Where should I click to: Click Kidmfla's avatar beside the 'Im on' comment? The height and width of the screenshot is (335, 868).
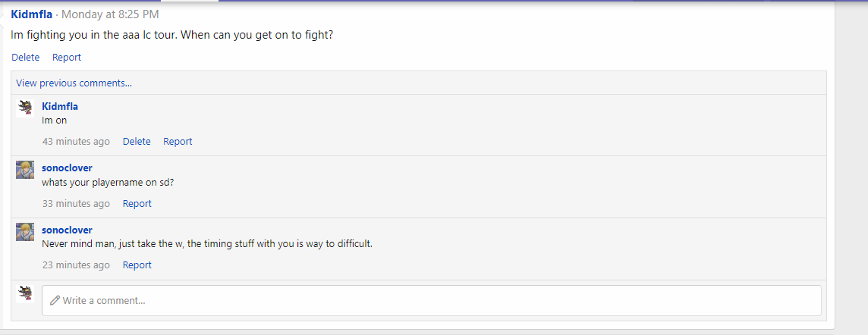(25, 108)
